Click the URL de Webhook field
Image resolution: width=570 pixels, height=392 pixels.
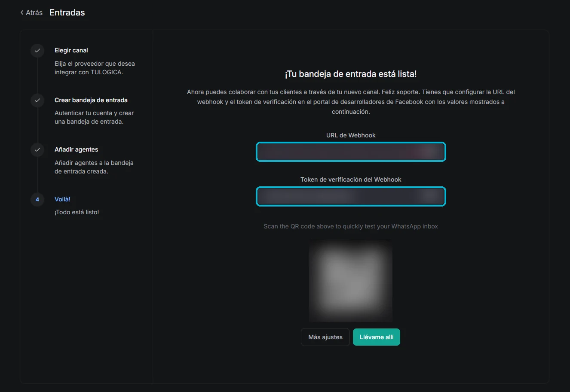click(351, 152)
